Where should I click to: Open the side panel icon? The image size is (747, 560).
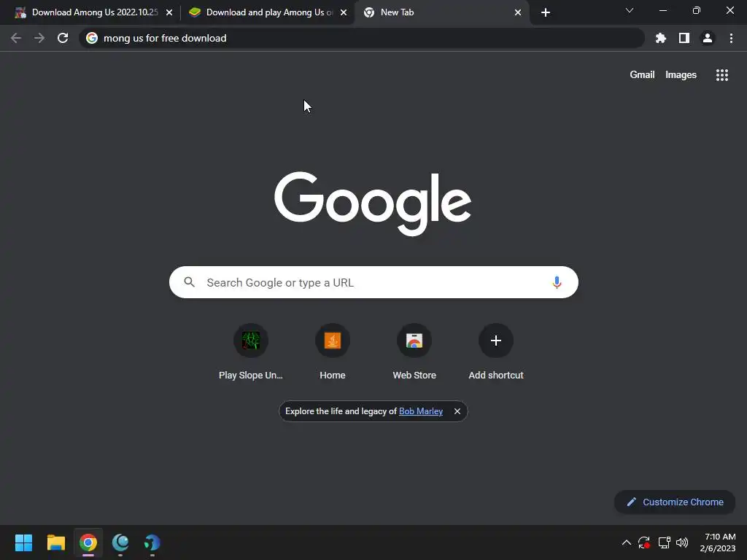(x=684, y=38)
